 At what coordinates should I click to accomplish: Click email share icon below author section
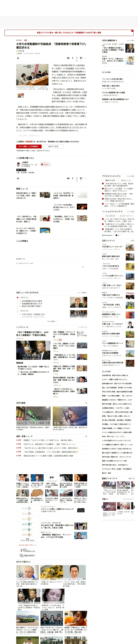tap(68, 178)
